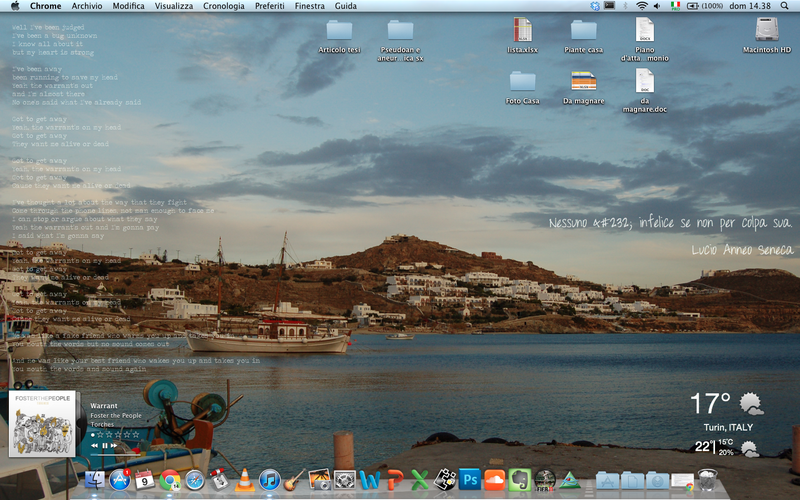Select the lista.xlsx file on desktop
800x500 pixels.
pos(522,30)
